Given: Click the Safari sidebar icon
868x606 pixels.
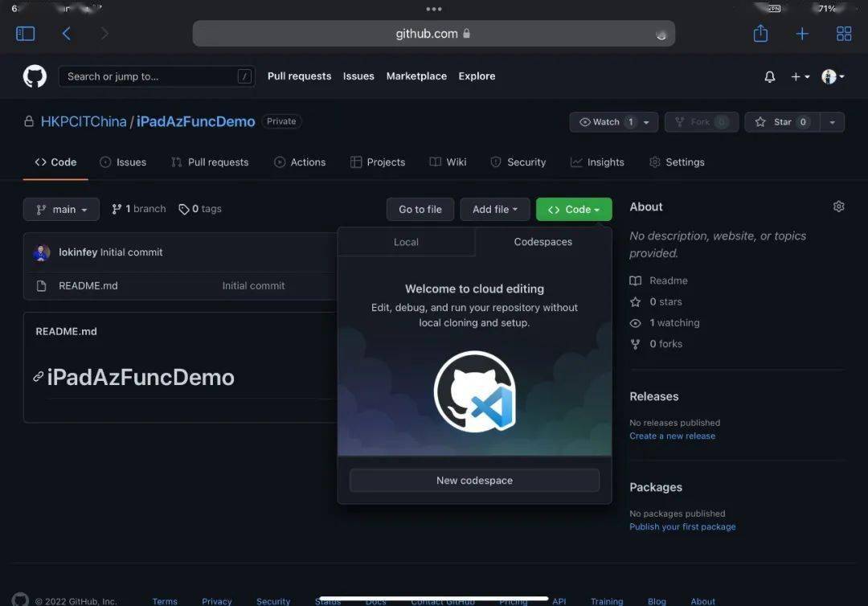Looking at the screenshot, I should click(x=25, y=33).
